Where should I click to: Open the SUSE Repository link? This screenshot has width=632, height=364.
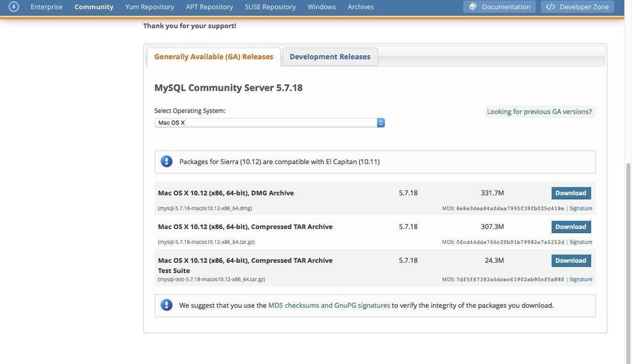coord(270,7)
